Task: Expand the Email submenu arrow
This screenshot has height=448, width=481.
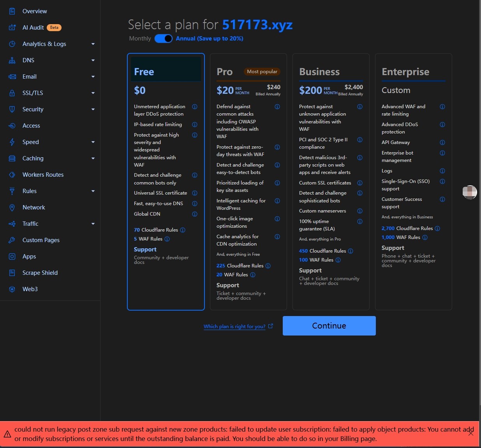Action: (x=93, y=77)
